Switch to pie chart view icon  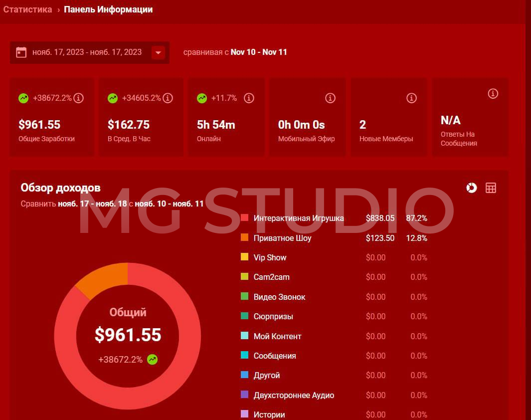471,188
